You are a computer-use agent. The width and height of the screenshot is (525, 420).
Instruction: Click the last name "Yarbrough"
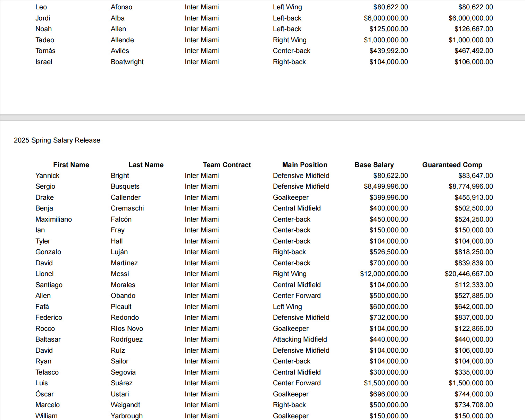click(x=127, y=416)
